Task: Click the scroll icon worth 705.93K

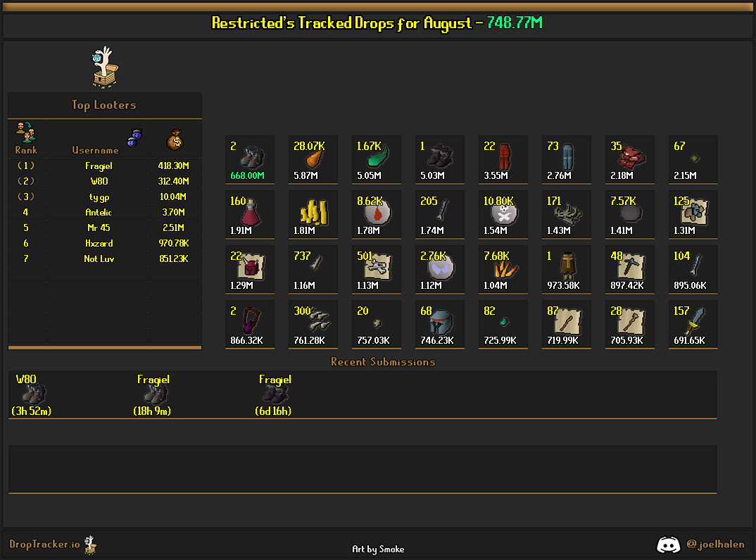Action: point(631,322)
